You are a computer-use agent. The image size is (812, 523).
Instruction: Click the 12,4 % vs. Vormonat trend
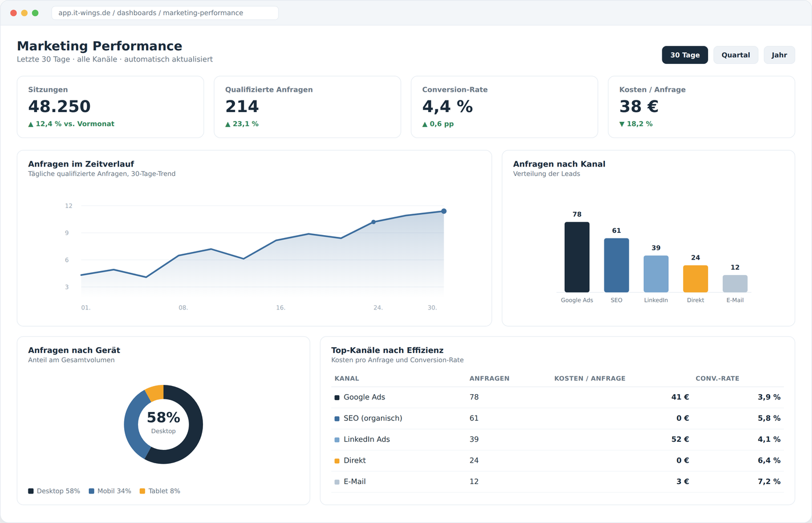coord(71,124)
